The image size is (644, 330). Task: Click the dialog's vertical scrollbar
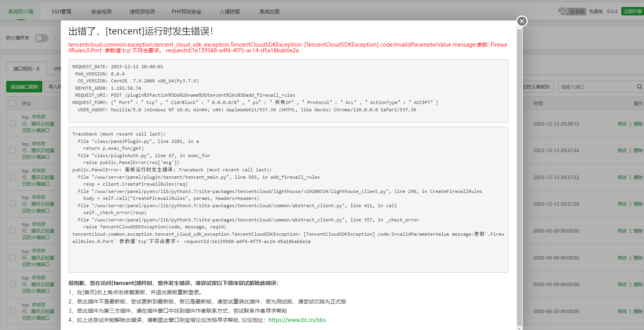[x=519, y=177]
